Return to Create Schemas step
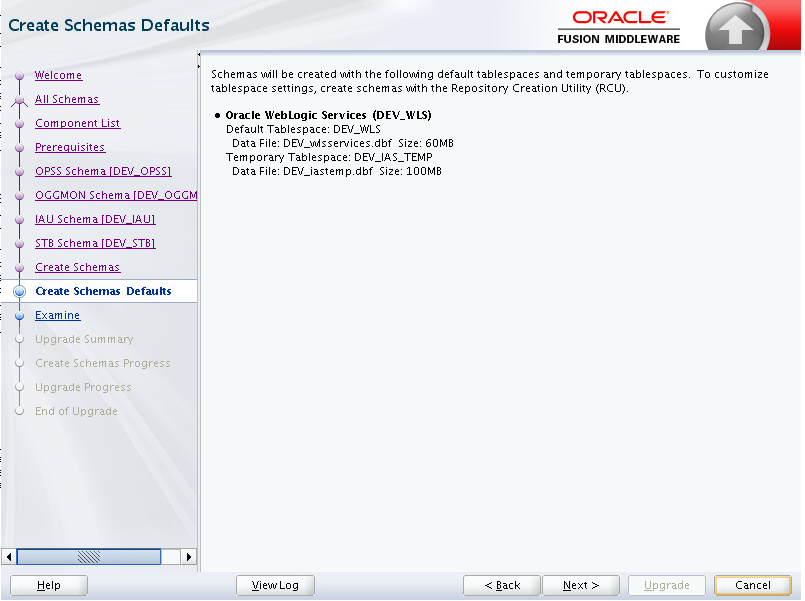This screenshot has height=601, width=805. pos(78,267)
